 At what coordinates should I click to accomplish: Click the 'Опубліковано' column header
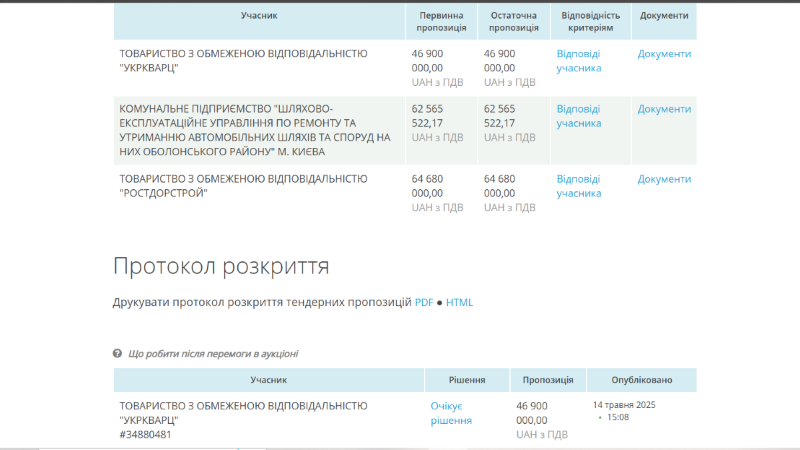point(642,380)
